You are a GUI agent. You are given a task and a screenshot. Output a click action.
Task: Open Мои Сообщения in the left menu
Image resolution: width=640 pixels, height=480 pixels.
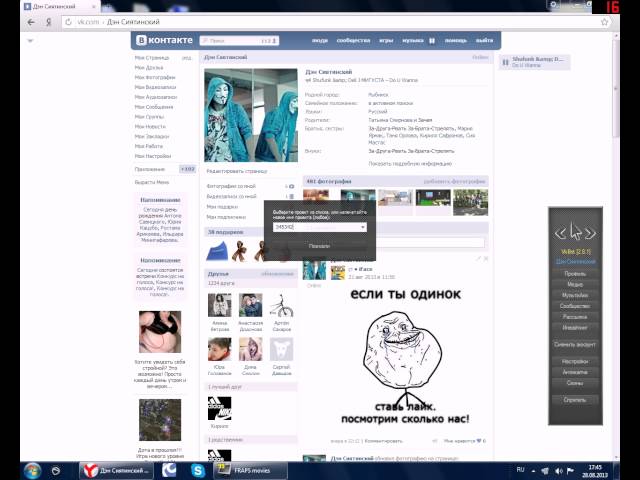pyautogui.click(x=154, y=107)
